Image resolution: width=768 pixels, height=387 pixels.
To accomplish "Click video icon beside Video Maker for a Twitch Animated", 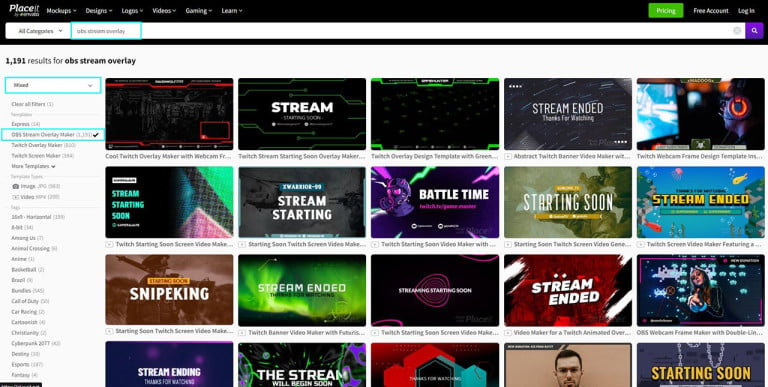I will coord(508,332).
